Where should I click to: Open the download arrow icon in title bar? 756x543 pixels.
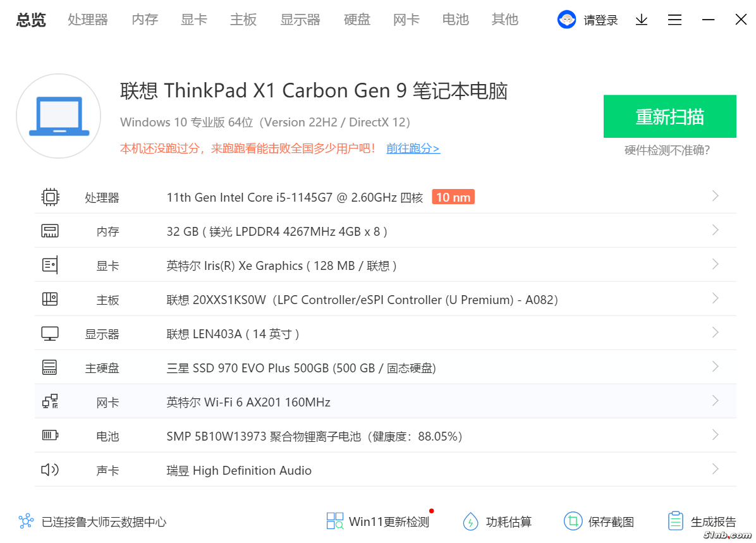coord(642,20)
